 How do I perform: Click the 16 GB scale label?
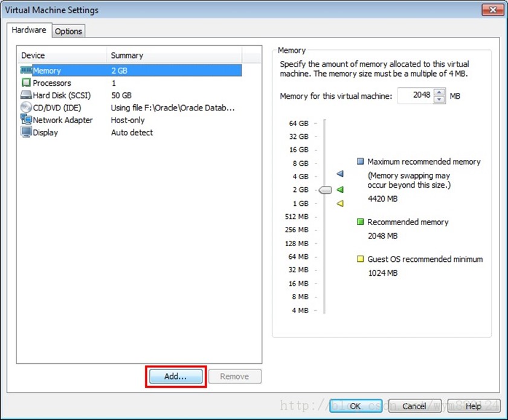[x=299, y=150]
